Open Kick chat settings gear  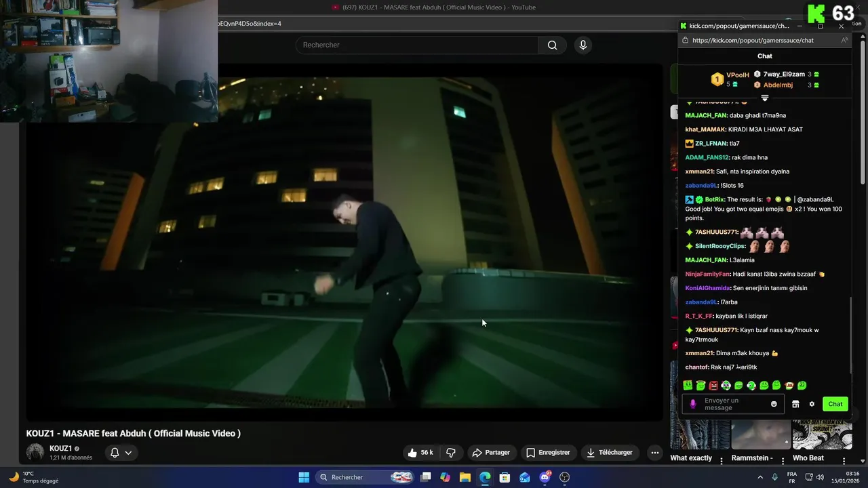point(812,404)
